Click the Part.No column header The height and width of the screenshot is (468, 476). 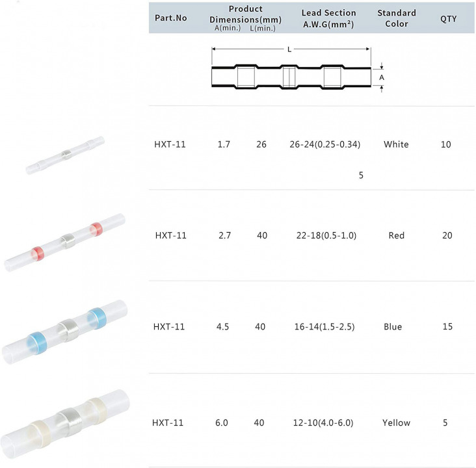[171, 18]
